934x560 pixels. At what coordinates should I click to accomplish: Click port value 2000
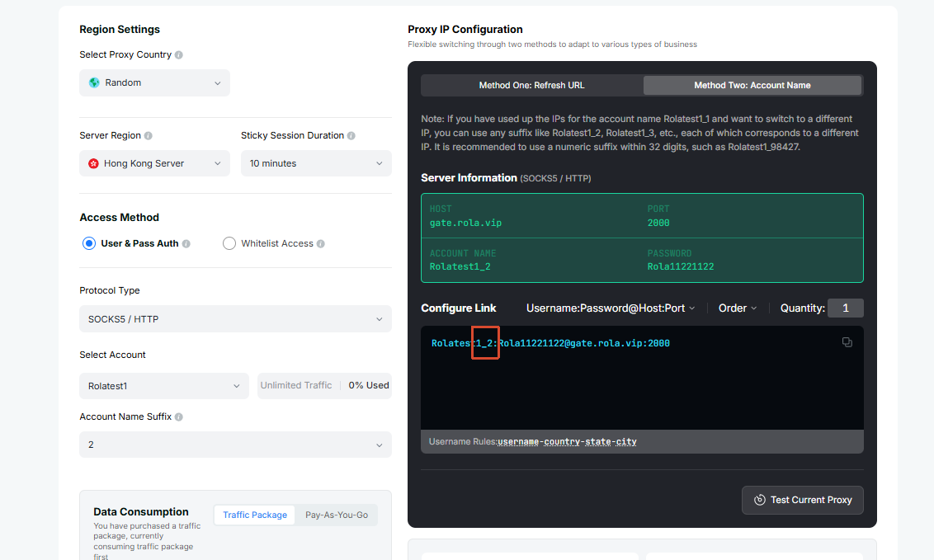(x=658, y=224)
